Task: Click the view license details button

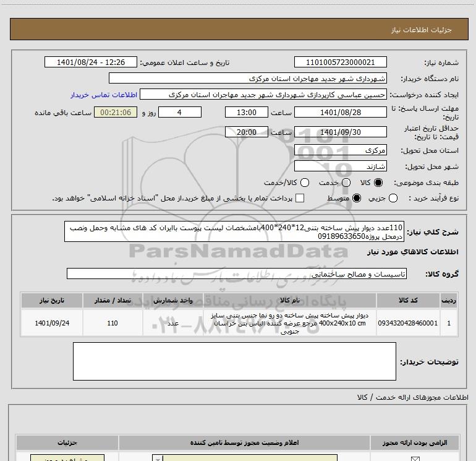Action: [x=67, y=458]
